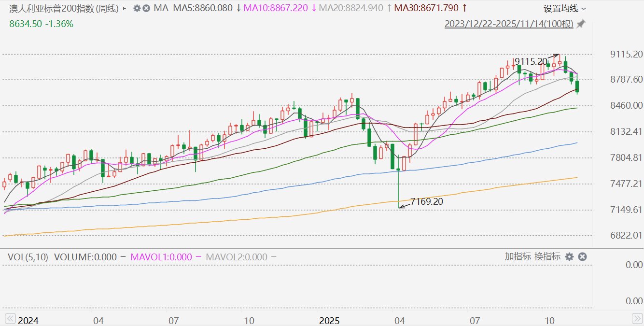This screenshot has width=644, height=326.
Task: Select the gray MA20 average label
Action: coord(351,8)
